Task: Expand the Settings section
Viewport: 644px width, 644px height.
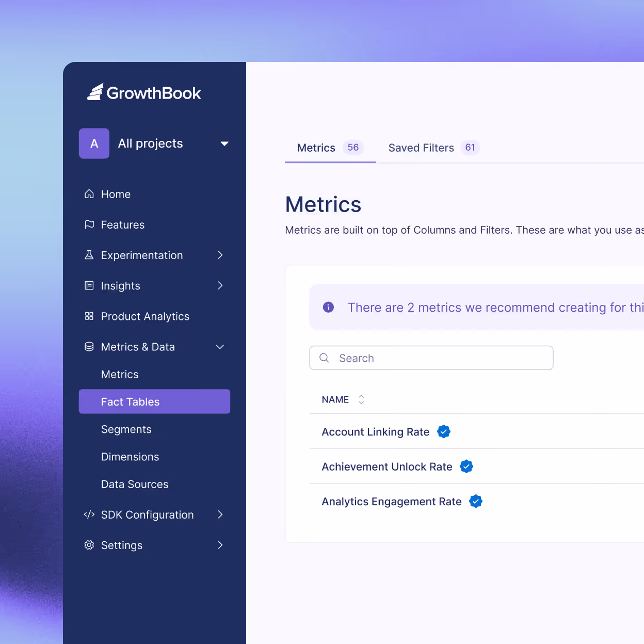Action: click(220, 545)
